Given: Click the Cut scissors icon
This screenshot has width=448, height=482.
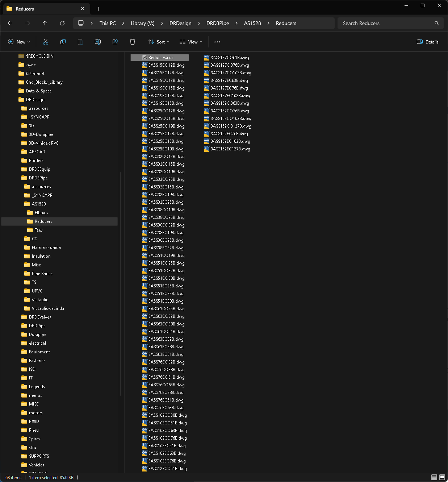Looking at the screenshot, I should [46, 42].
